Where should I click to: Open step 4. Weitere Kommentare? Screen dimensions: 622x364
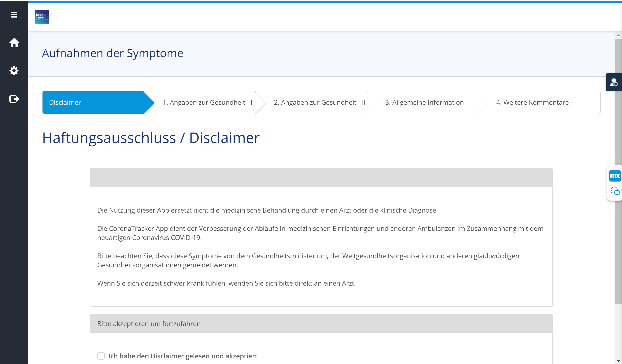[x=532, y=102]
